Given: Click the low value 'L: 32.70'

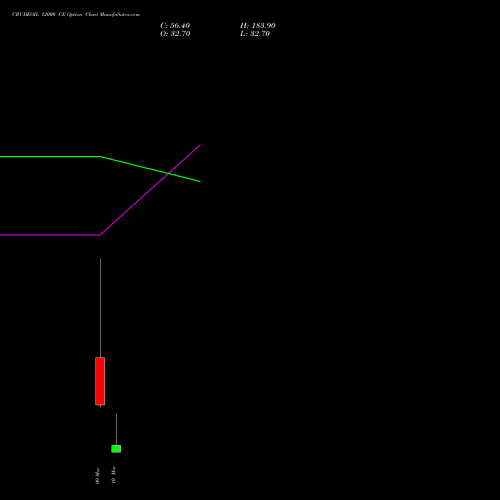Looking at the screenshot, I should coord(255,34).
